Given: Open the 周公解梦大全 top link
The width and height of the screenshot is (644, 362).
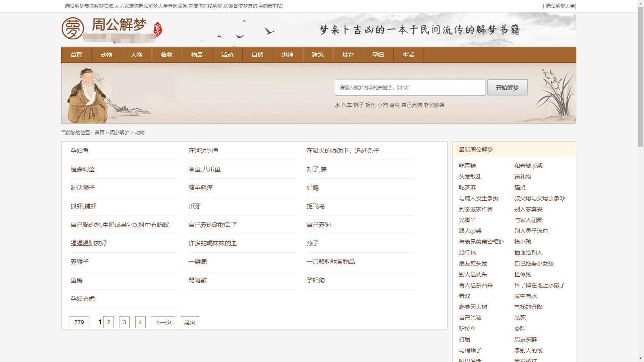Looking at the screenshot, I should click(560, 6).
